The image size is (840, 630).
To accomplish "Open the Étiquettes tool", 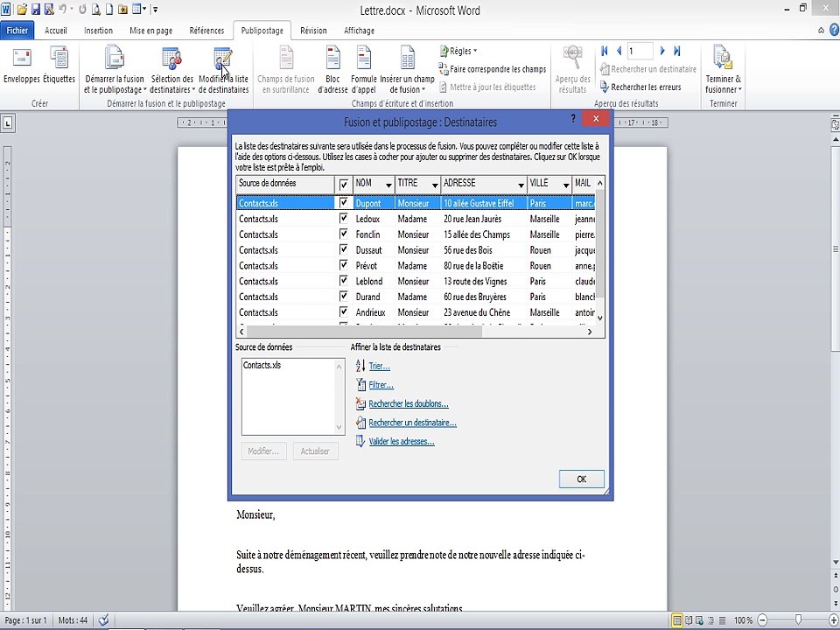I will pyautogui.click(x=59, y=64).
